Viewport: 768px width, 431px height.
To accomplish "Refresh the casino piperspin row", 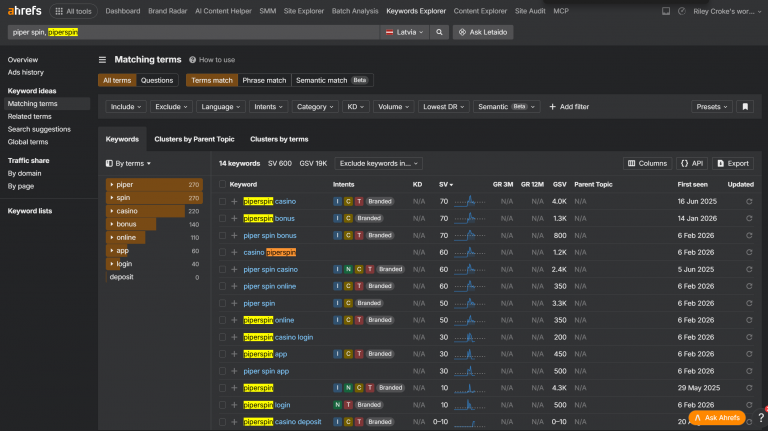I will 749,252.
